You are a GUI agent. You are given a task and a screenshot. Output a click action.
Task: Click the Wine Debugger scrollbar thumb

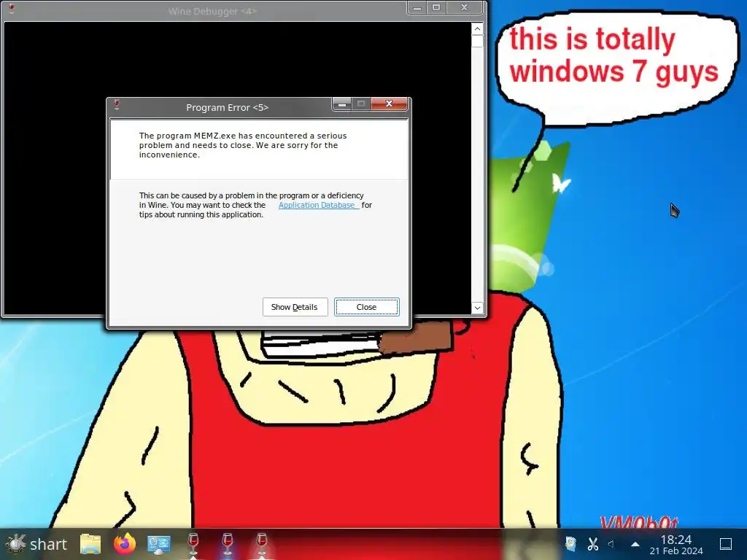(x=477, y=42)
